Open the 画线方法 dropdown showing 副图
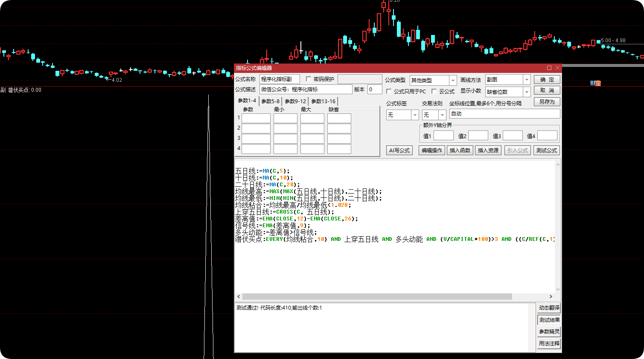 [527, 80]
